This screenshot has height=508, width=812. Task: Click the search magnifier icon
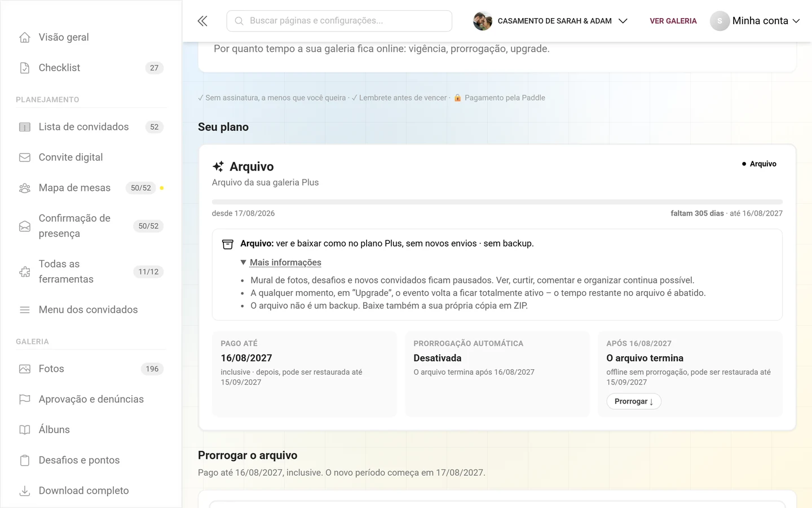239,21
